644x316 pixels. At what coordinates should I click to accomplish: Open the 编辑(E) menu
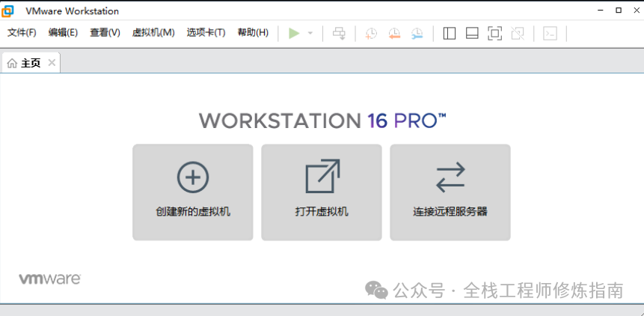[63, 33]
